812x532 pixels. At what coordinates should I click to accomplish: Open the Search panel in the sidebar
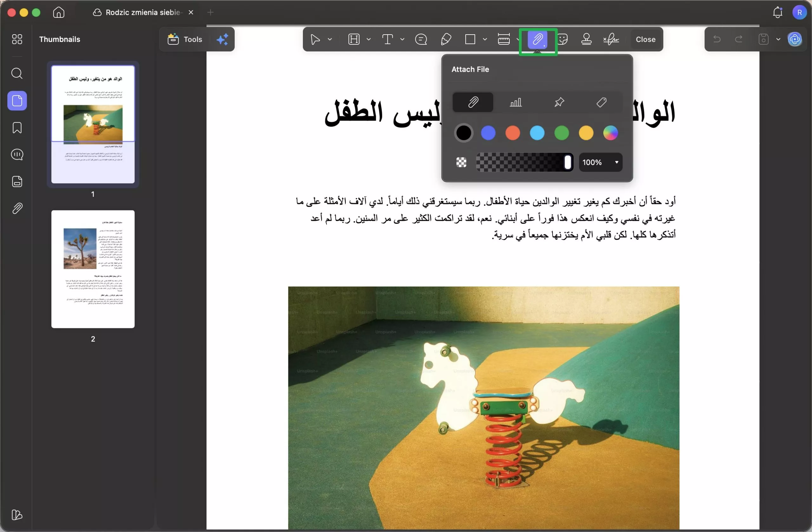(x=17, y=73)
